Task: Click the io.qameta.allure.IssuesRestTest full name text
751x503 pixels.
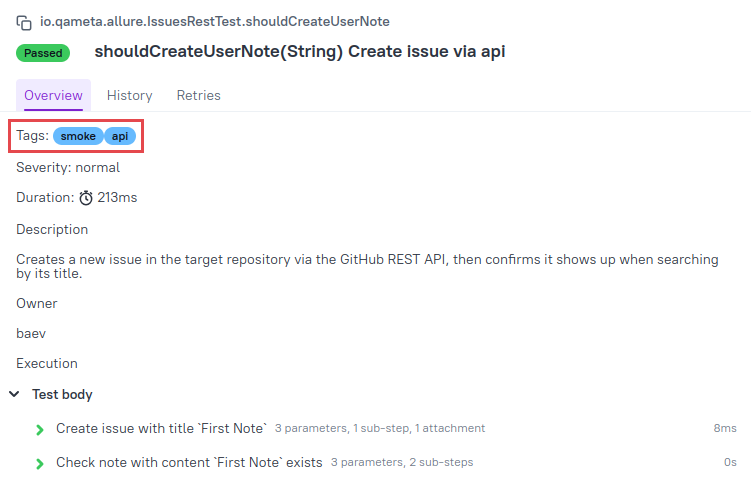Action: click(215, 22)
